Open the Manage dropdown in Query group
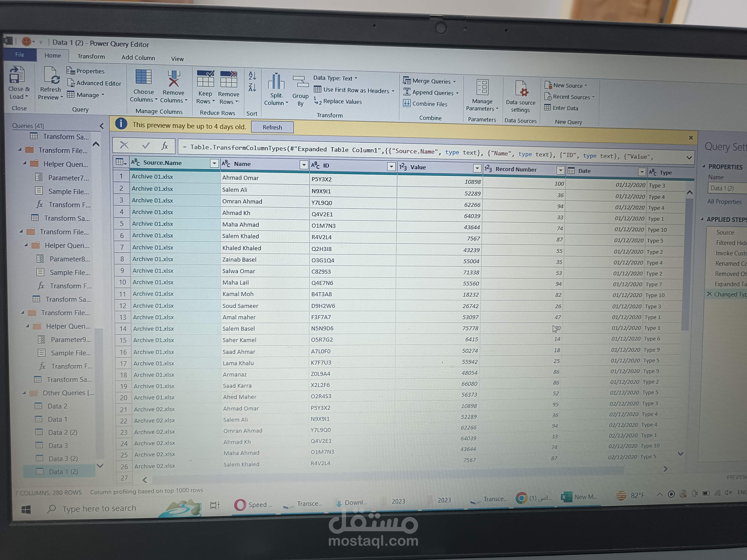This screenshot has height=560, width=747. (86, 94)
